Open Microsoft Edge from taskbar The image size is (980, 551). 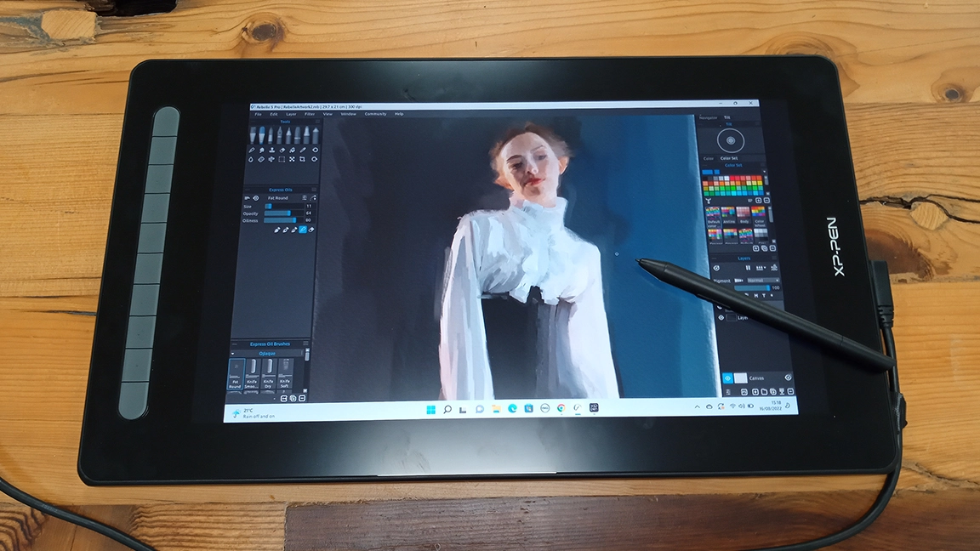(x=512, y=408)
